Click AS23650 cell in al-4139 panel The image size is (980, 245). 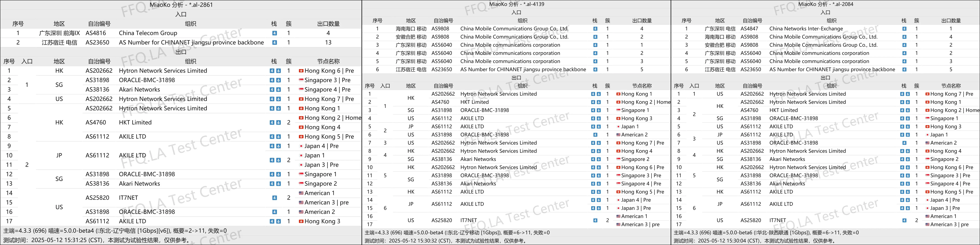[442, 70]
